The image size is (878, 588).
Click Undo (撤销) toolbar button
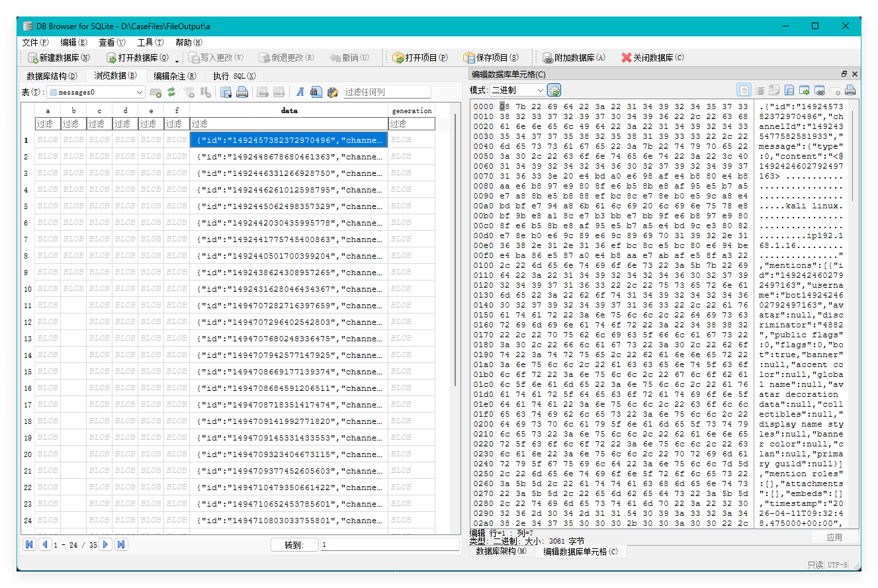pyautogui.click(x=349, y=58)
